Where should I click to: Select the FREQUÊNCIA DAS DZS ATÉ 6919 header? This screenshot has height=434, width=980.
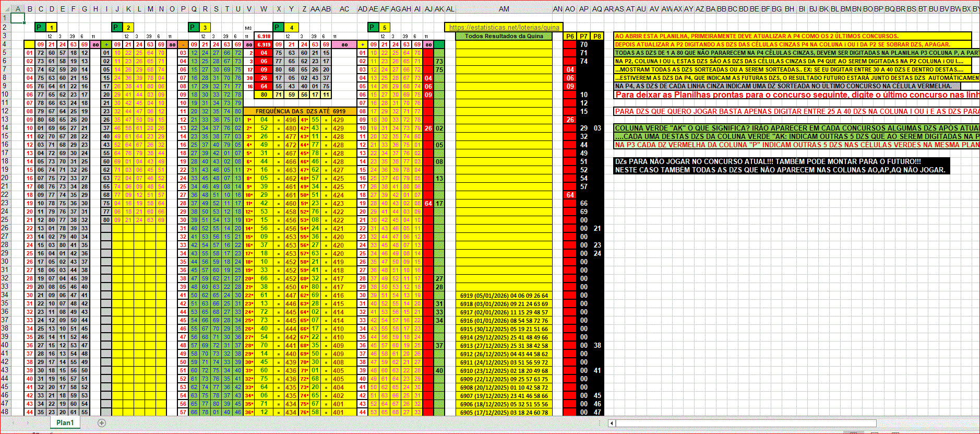click(x=301, y=111)
